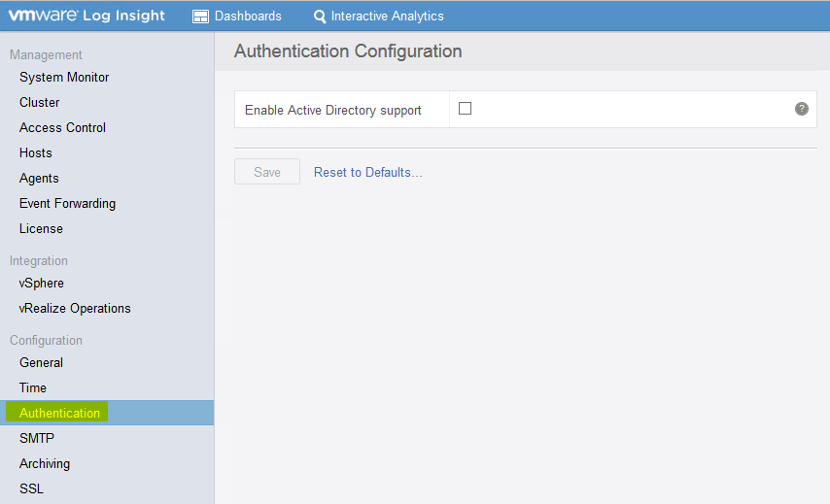Open Archiving configuration page

click(x=45, y=464)
